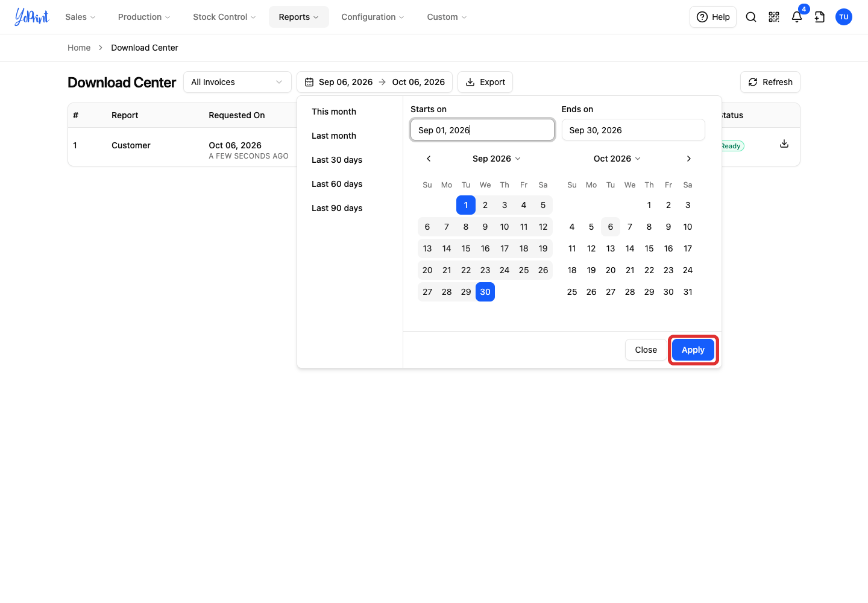Screen dimensions: 868x603
Task: Expand the Production menu
Action: [x=144, y=17]
